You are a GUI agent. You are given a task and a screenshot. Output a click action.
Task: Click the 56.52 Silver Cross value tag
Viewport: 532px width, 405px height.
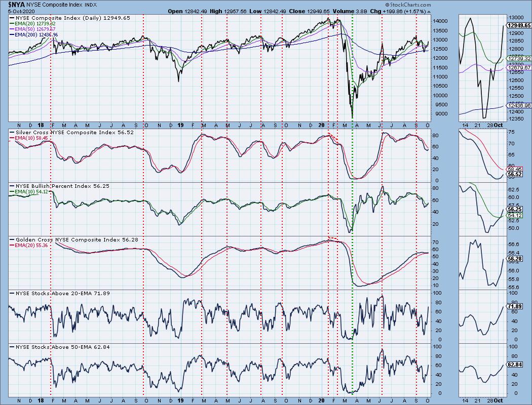pyautogui.click(x=515, y=174)
